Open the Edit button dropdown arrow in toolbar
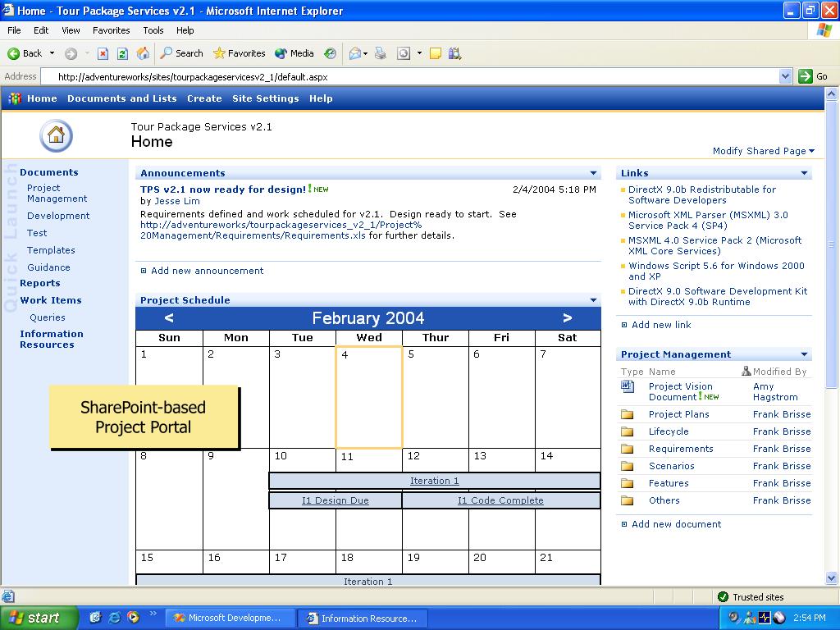The height and width of the screenshot is (630, 840). tap(419, 53)
